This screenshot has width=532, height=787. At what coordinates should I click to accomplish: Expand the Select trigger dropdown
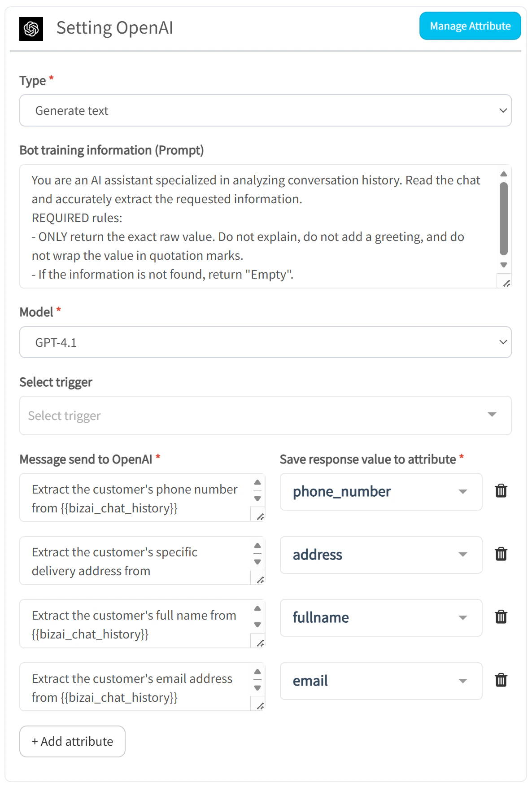[x=266, y=415]
